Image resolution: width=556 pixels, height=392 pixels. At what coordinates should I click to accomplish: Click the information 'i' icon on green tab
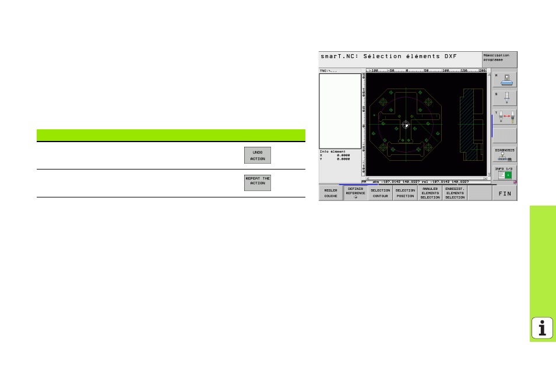[x=542, y=328]
